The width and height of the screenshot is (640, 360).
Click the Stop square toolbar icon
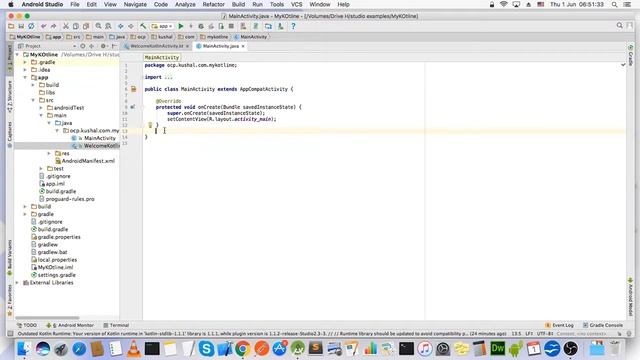tap(231, 26)
